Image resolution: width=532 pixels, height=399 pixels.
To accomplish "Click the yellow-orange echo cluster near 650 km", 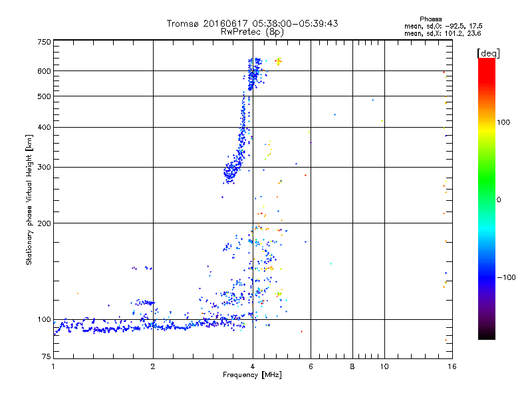I will click(x=278, y=61).
